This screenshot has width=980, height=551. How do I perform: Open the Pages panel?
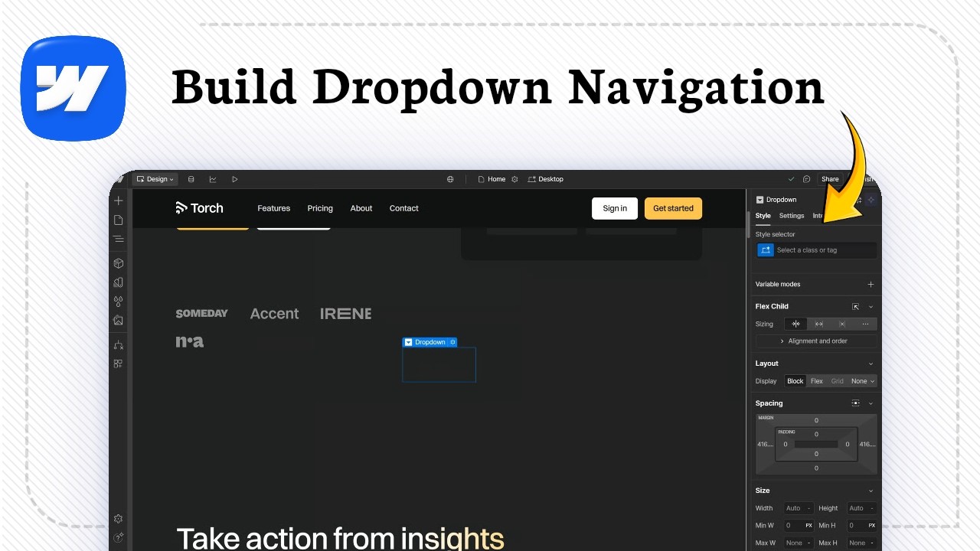118,220
